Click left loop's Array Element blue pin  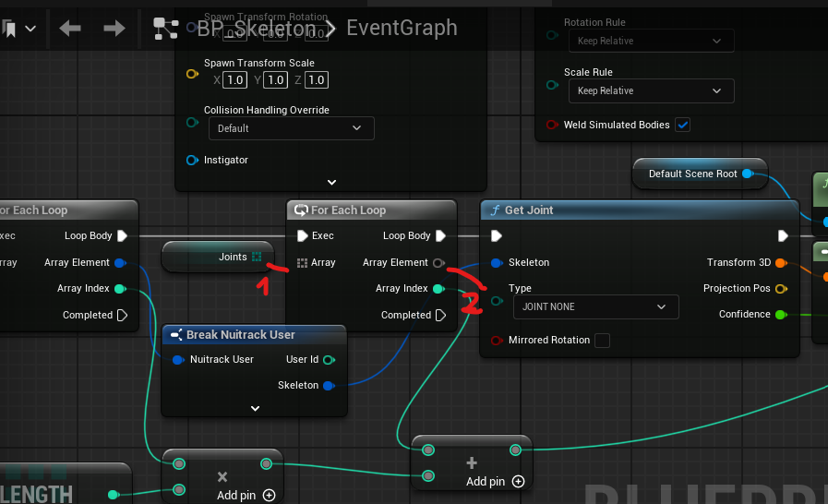point(120,262)
